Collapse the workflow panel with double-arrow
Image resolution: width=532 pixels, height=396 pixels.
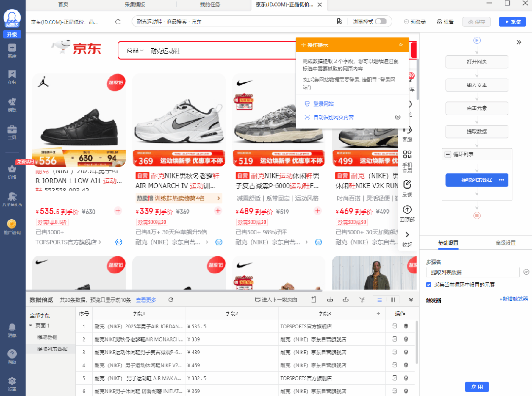point(519,42)
